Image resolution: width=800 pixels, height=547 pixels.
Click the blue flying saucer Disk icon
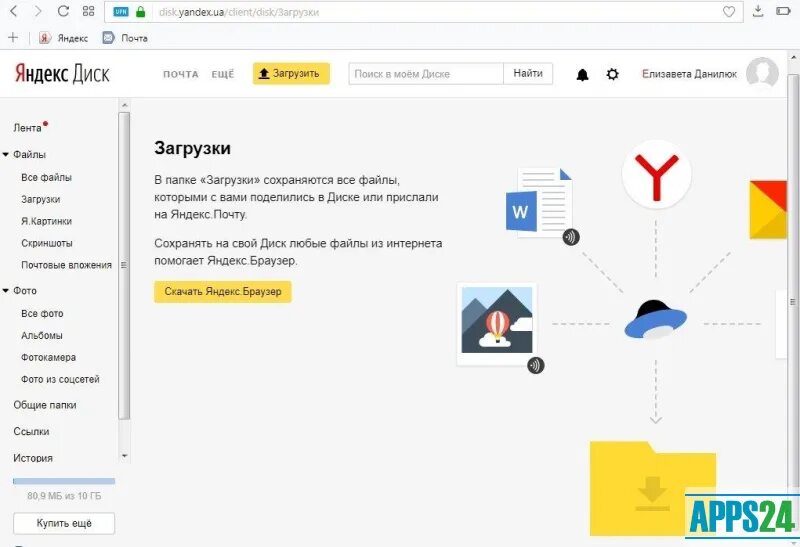click(x=656, y=319)
